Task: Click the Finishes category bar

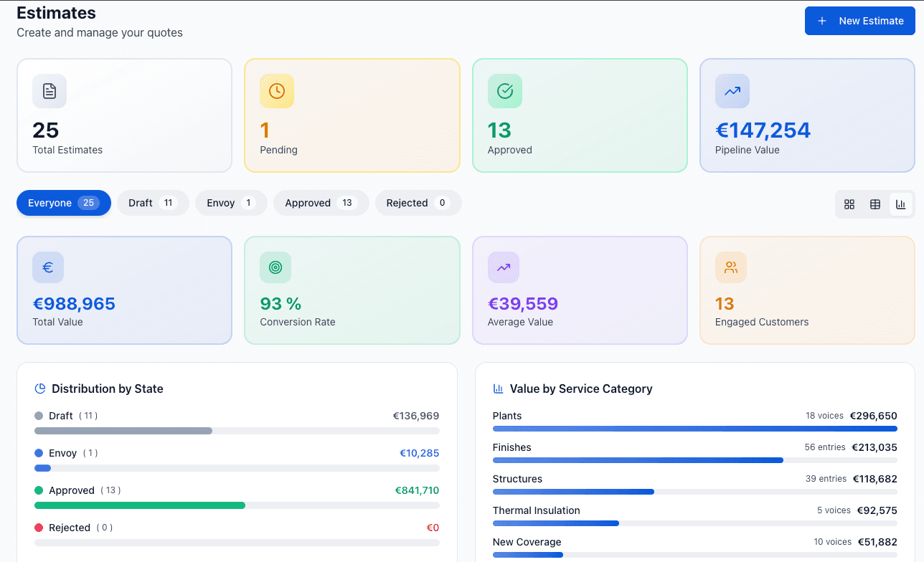Action: tap(695, 460)
